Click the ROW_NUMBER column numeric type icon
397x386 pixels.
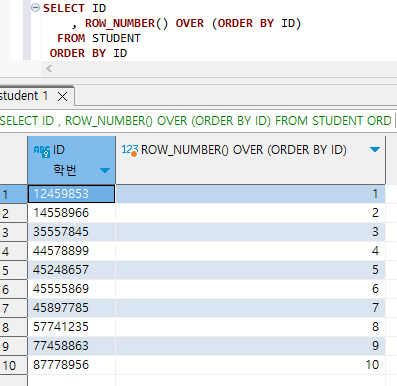tap(130, 150)
